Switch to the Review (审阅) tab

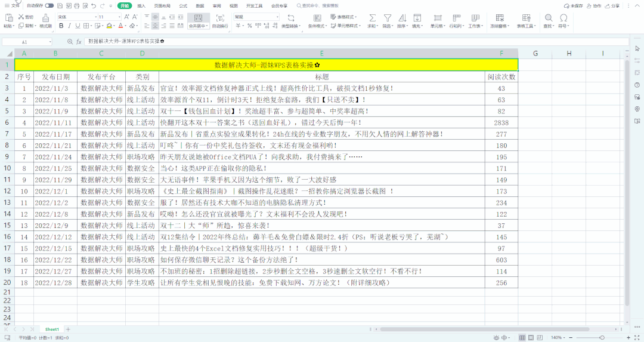[x=217, y=6]
